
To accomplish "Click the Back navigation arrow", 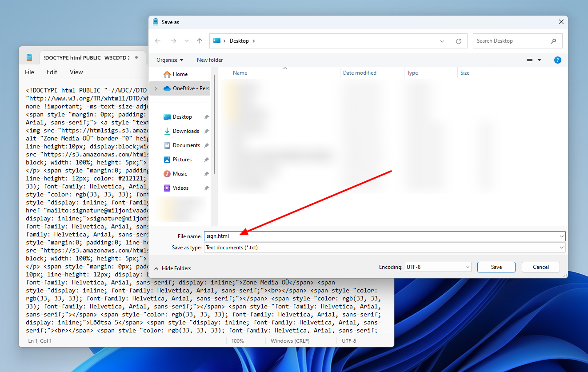I will pyautogui.click(x=158, y=41).
